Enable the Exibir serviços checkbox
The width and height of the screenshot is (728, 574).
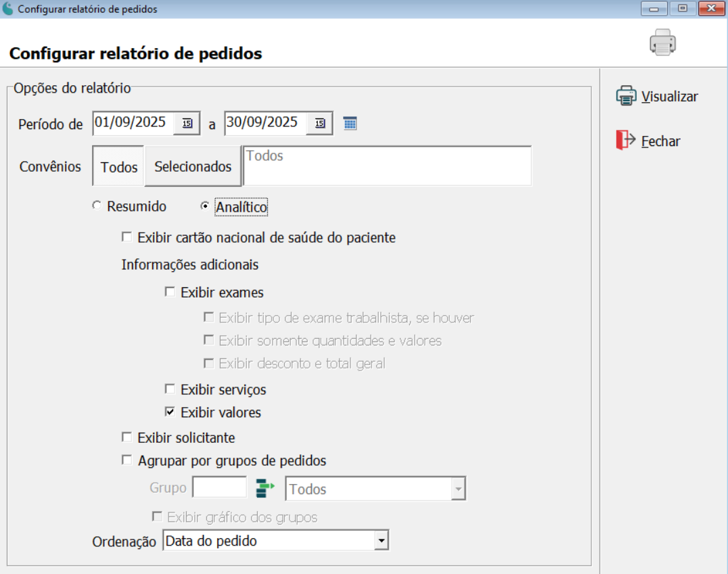[170, 389]
